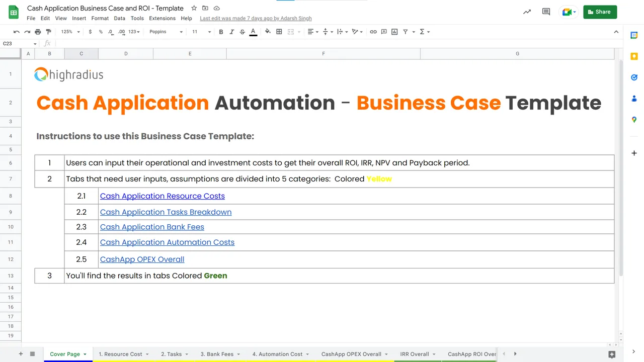This screenshot has height=362, width=644.
Task: Insert a comment from the toolbar
Action: pos(384,32)
